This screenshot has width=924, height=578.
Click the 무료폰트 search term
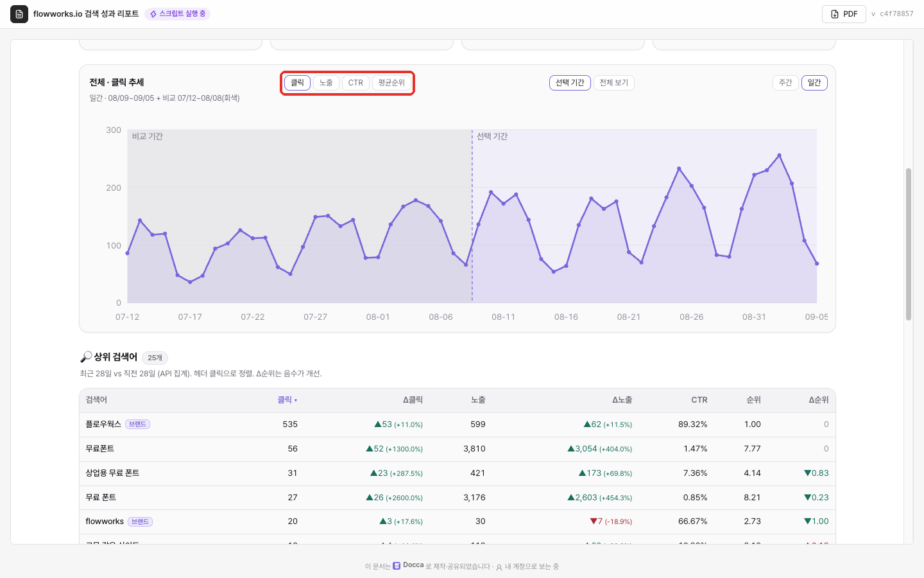(99, 449)
